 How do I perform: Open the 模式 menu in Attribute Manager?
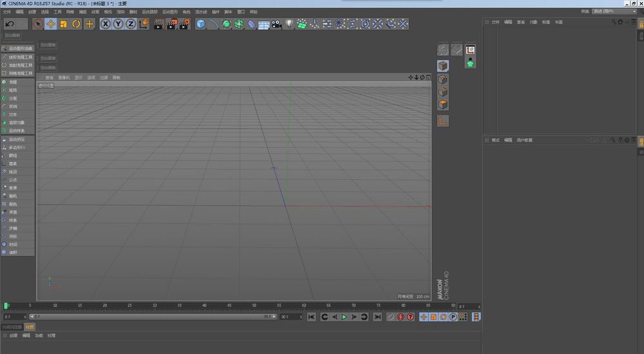(x=495, y=140)
